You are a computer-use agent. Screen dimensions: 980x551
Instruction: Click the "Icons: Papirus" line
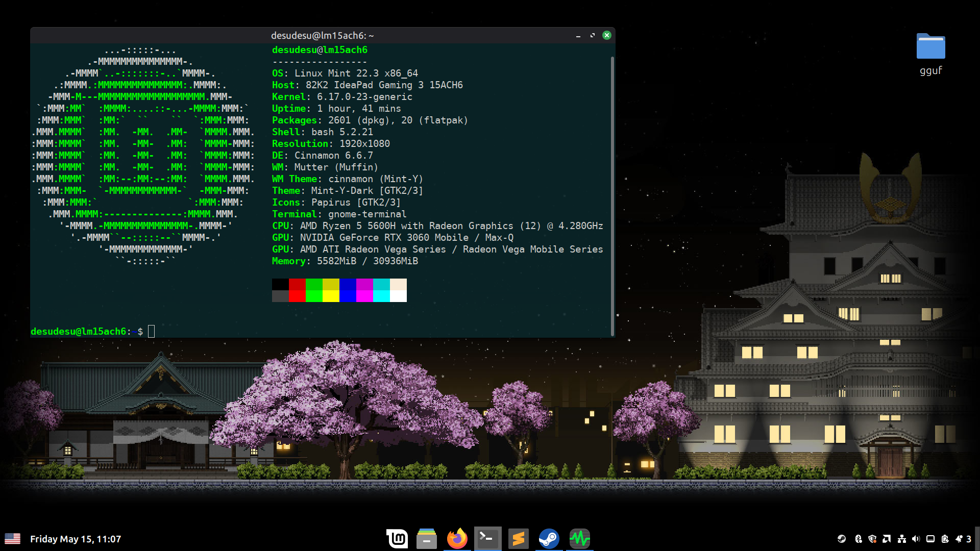pos(336,203)
